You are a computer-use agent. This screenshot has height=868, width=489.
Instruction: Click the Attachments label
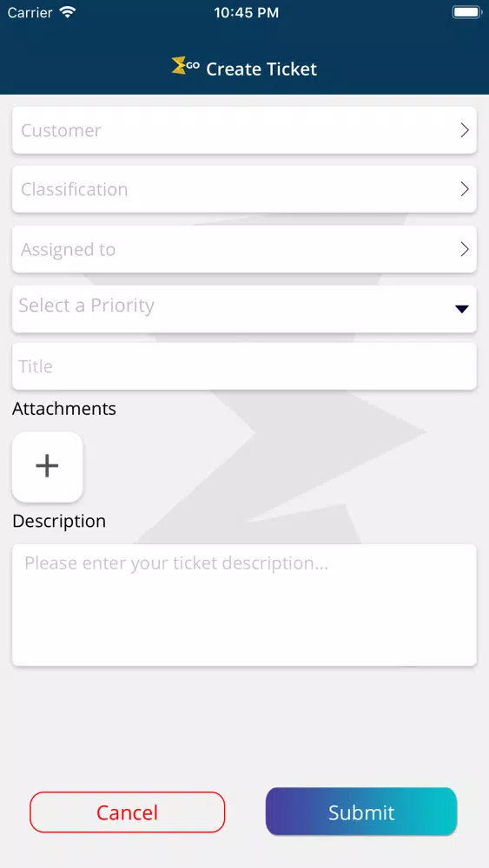coord(64,409)
